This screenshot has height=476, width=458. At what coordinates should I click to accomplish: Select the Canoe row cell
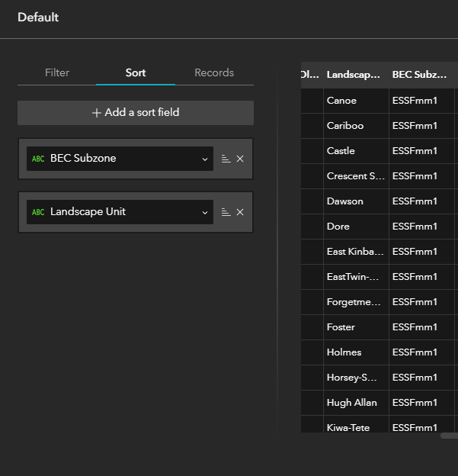point(341,101)
